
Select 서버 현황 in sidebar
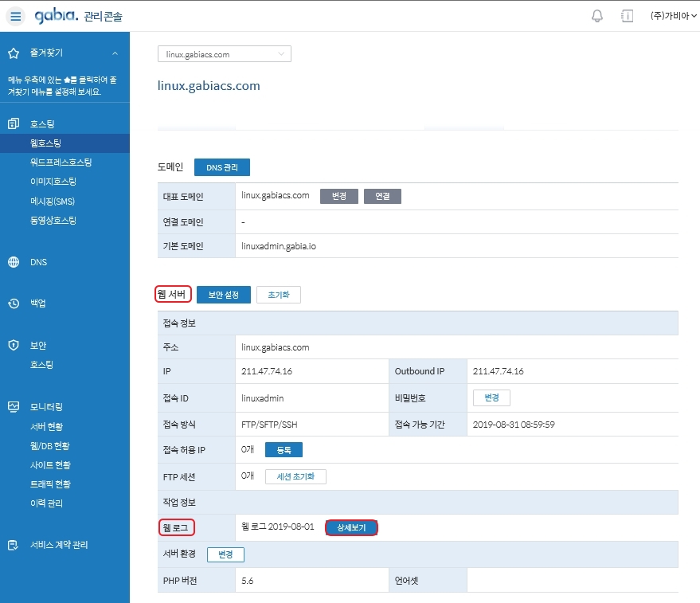[46, 427]
